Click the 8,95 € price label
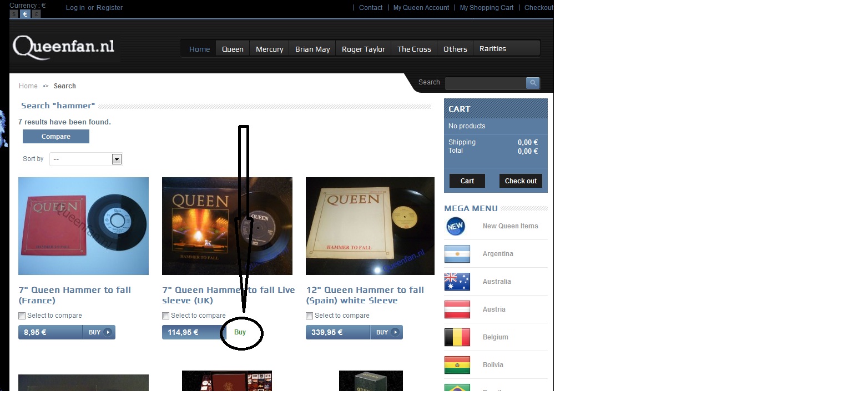The width and height of the screenshot is (868, 400). point(35,333)
